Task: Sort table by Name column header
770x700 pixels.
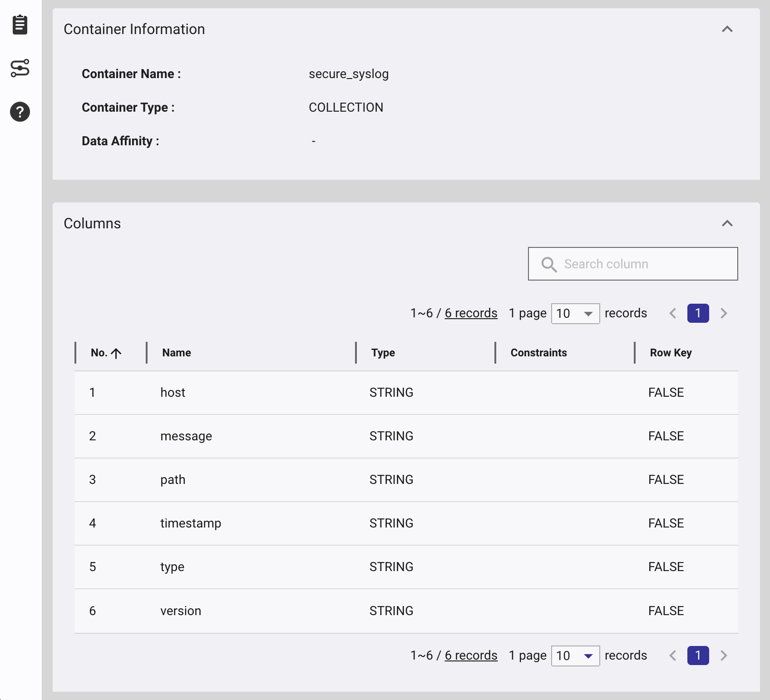Action: 177,353
